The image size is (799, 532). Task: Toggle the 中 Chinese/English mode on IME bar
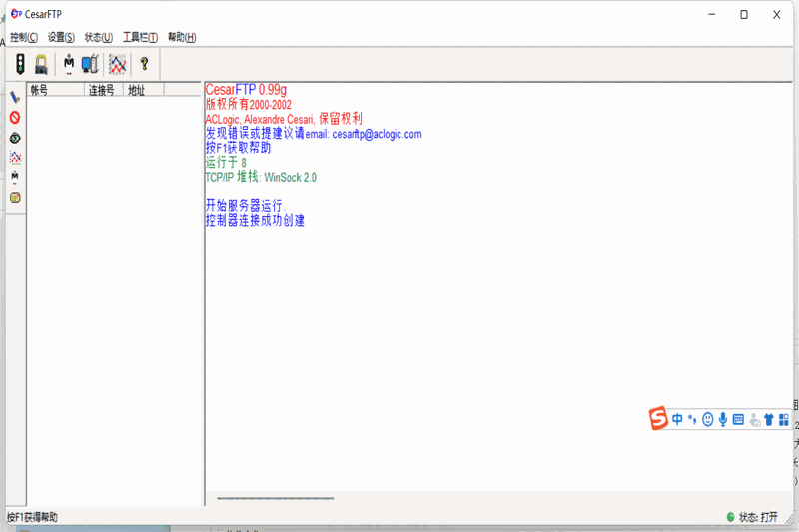tap(677, 419)
